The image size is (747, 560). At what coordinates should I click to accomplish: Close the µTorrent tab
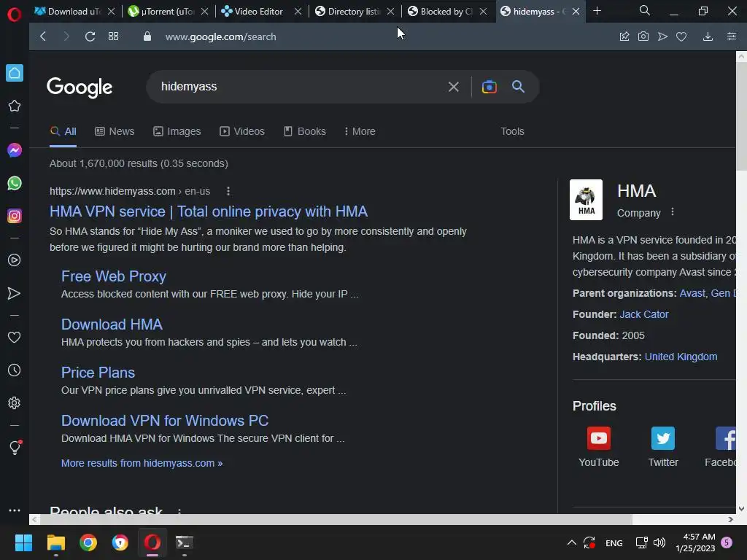point(204,12)
